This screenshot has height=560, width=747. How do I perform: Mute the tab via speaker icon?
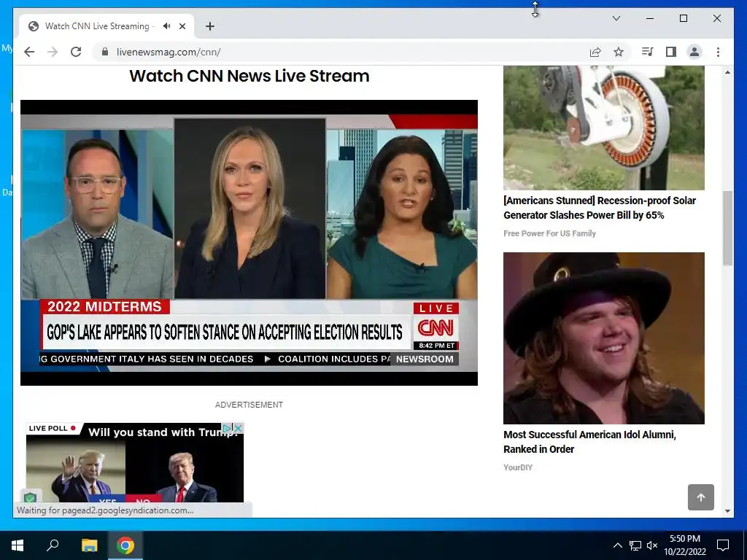click(167, 26)
